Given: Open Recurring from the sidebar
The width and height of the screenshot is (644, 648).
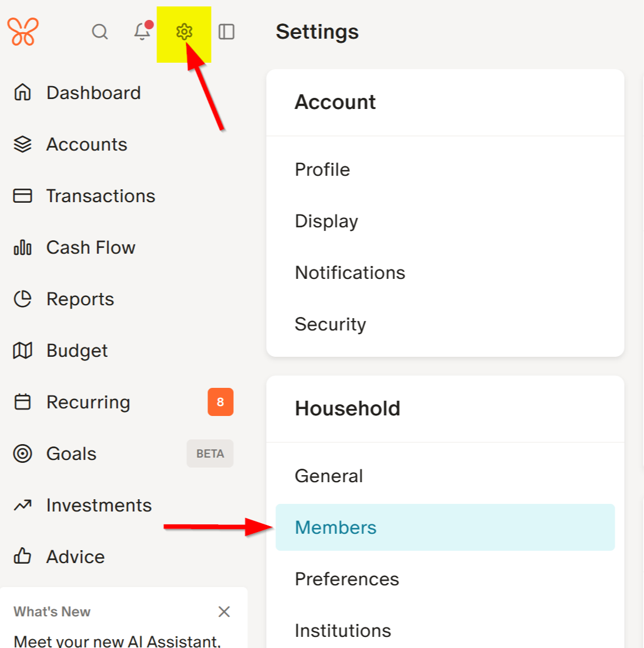Looking at the screenshot, I should coord(88,402).
